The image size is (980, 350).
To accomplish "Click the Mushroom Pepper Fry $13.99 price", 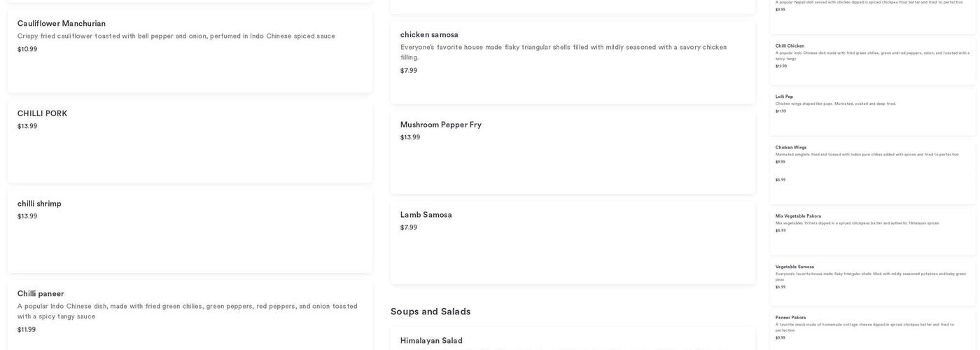I will coord(410,138).
